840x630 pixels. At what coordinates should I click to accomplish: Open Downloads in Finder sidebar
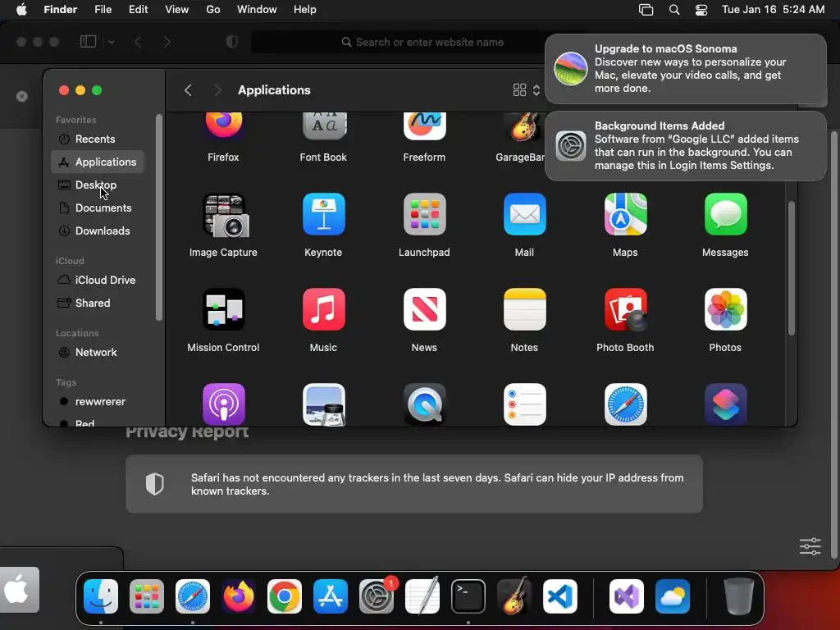coord(98,231)
